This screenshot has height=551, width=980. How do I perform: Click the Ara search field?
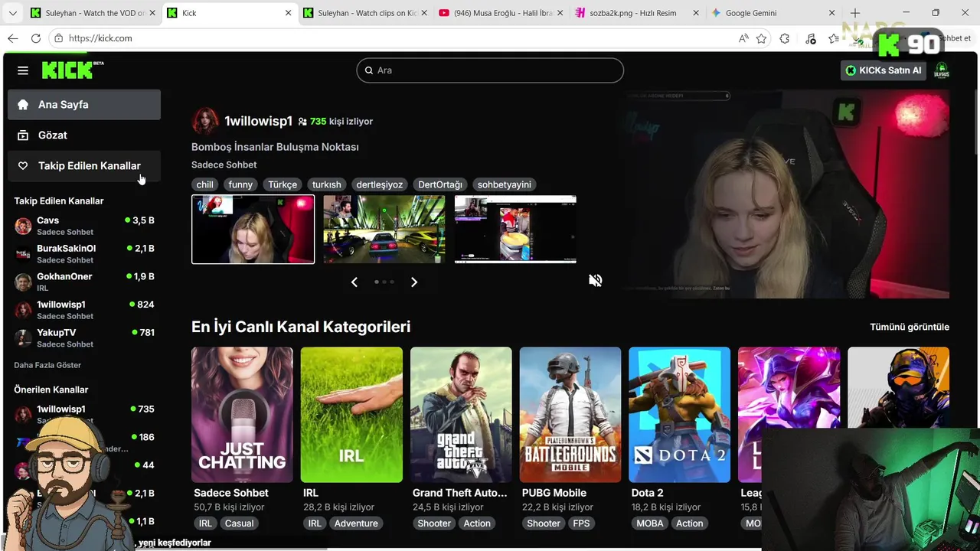(490, 70)
